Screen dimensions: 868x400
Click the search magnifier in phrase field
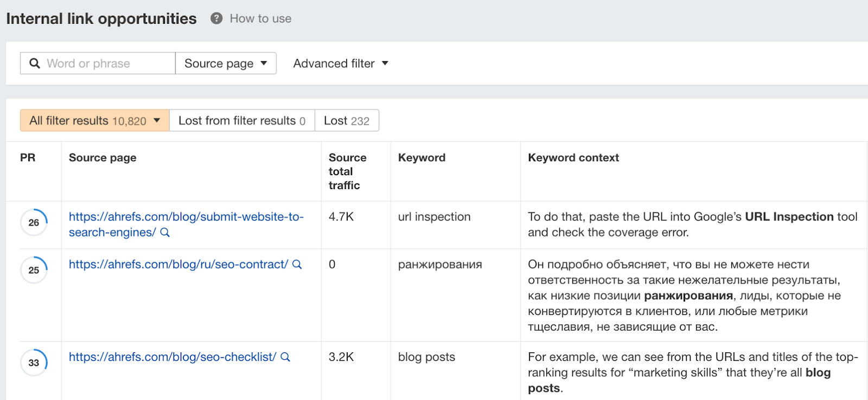pos(35,63)
